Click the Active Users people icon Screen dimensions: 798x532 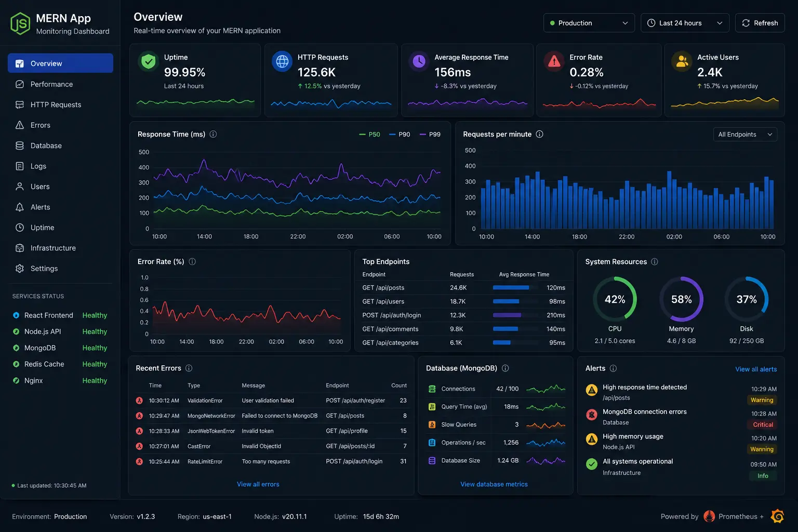tap(682, 61)
